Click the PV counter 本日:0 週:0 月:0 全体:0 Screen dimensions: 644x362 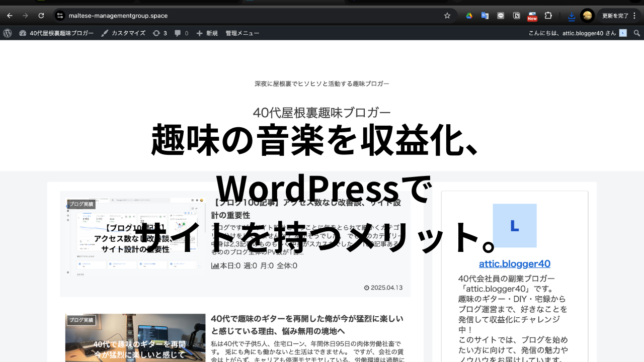point(254,265)
